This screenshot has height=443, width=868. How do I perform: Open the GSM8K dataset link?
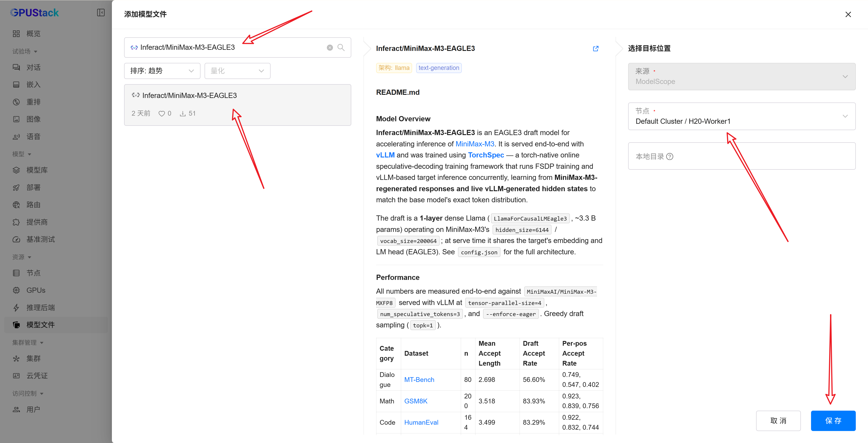tap(416, 401)
